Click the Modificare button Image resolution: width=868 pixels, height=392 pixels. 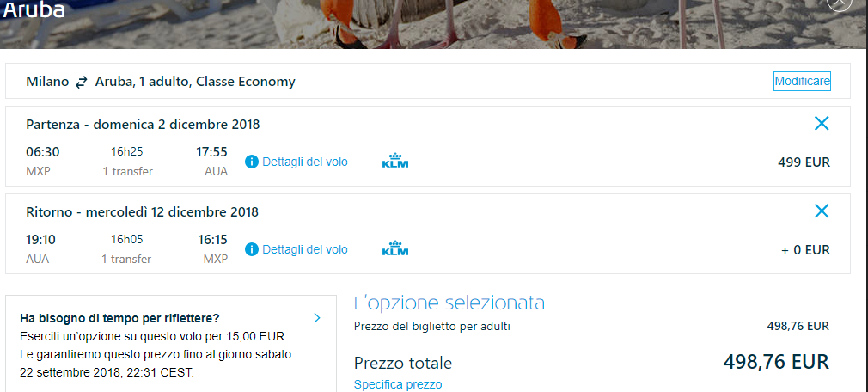[802, 82]
